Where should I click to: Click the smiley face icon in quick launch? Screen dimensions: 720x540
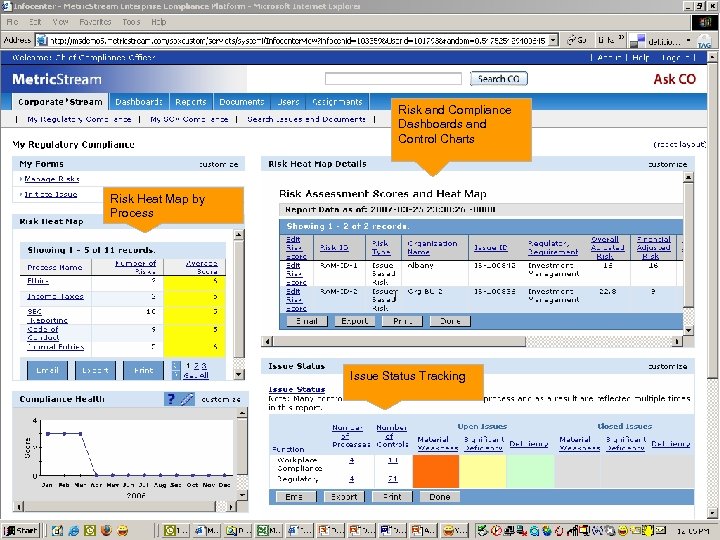coord(123,531)
